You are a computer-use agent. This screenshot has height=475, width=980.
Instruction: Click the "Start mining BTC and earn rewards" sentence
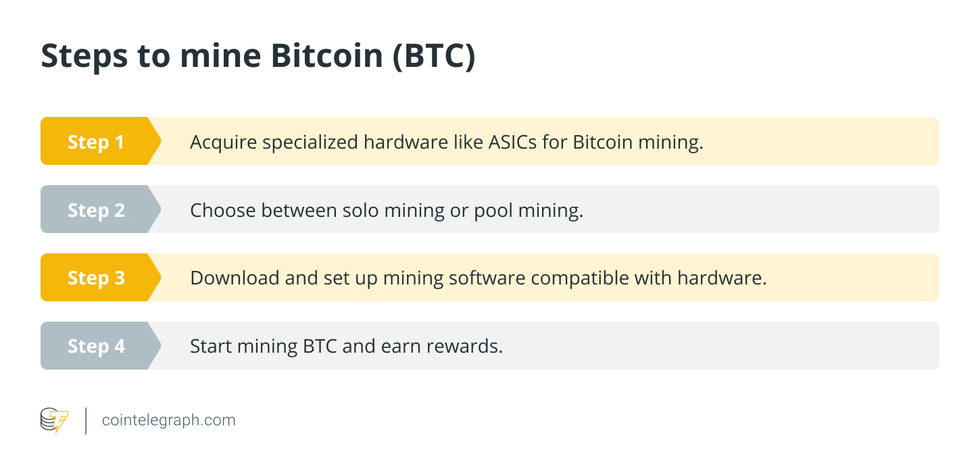pyautogui.click(x=346, y=347)
